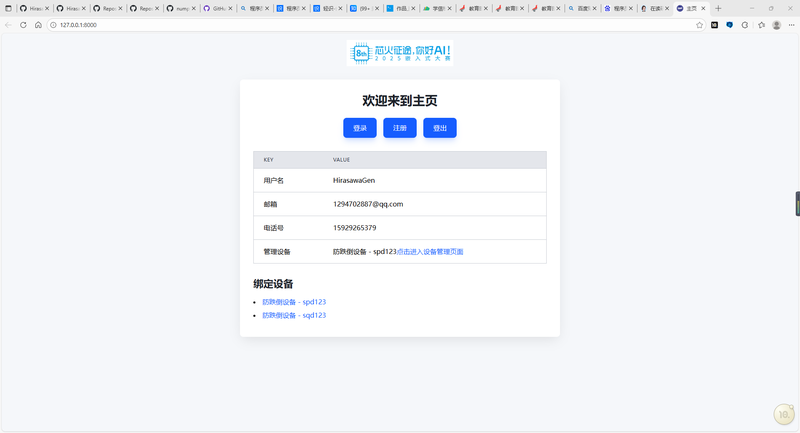Select the phone number 15929265379
Viewport: 800px width, 433px height.
[x=355, y=228]
